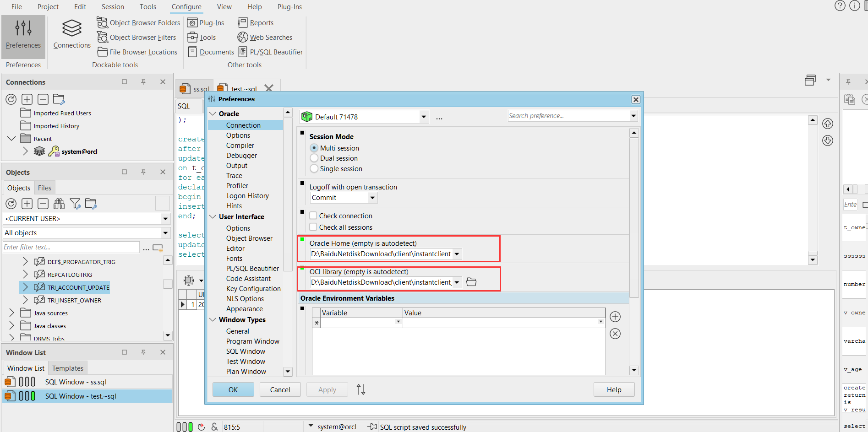Remove the selected environment variable
Viewport: 868px width, 432px height.
(615, 334)
